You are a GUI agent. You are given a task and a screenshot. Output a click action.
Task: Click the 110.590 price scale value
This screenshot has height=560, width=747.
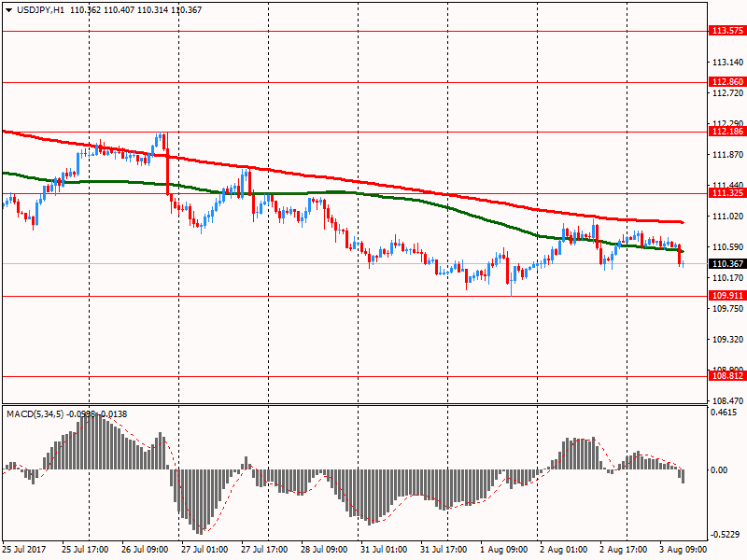pos(727,247)
